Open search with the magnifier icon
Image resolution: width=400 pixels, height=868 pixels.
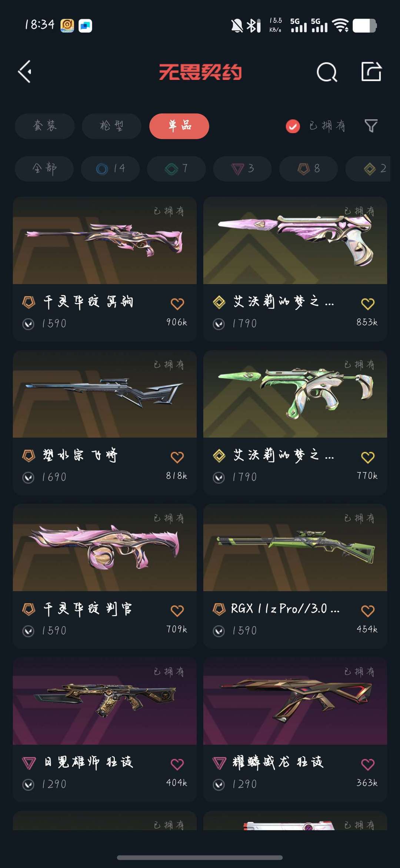[327, 72]
